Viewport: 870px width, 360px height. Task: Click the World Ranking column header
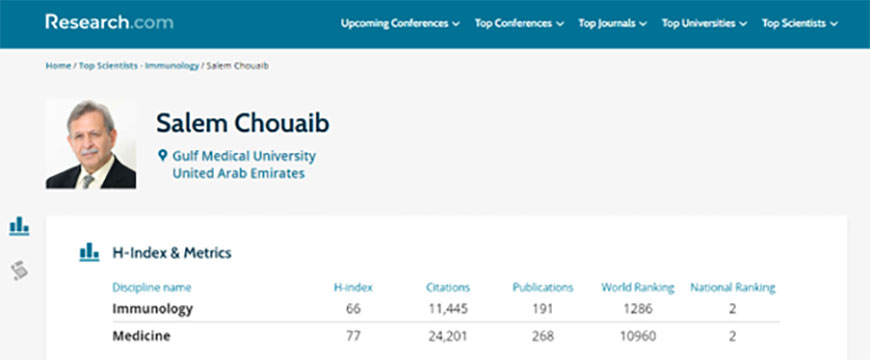pos(638,287)
